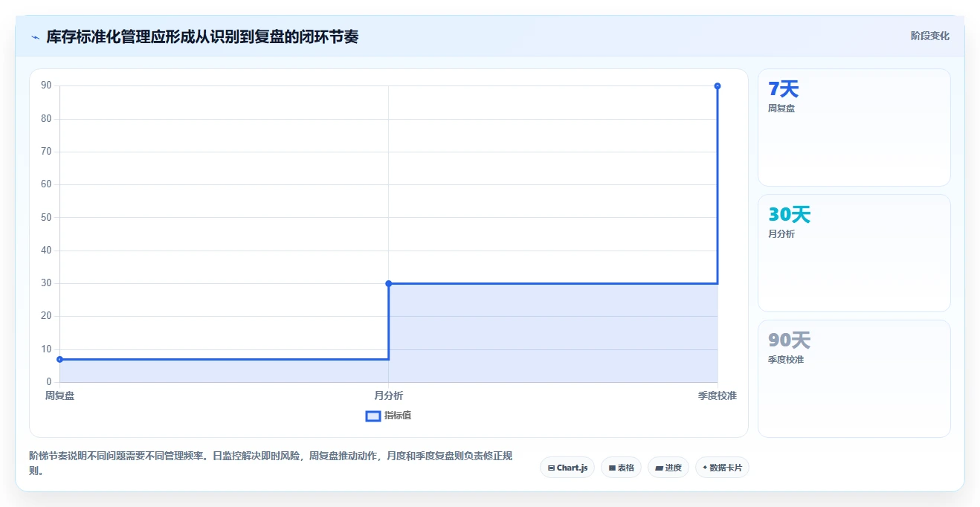Click the 表格 tag button

pos(621,468)
